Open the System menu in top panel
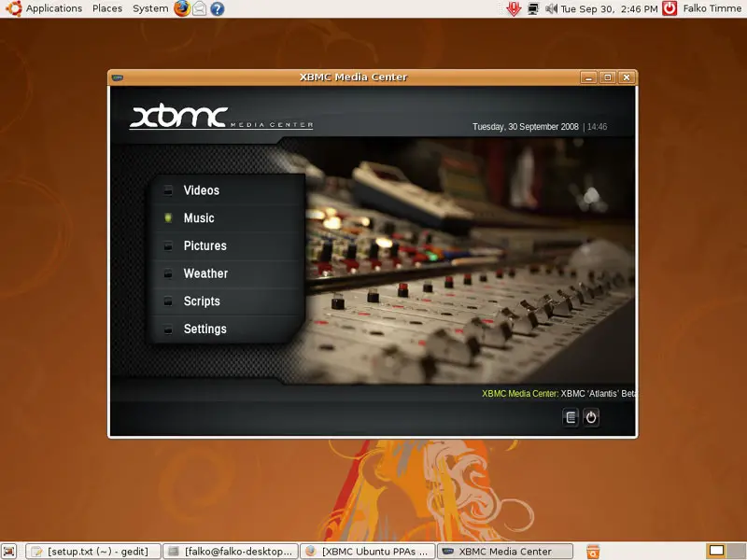 150,8
